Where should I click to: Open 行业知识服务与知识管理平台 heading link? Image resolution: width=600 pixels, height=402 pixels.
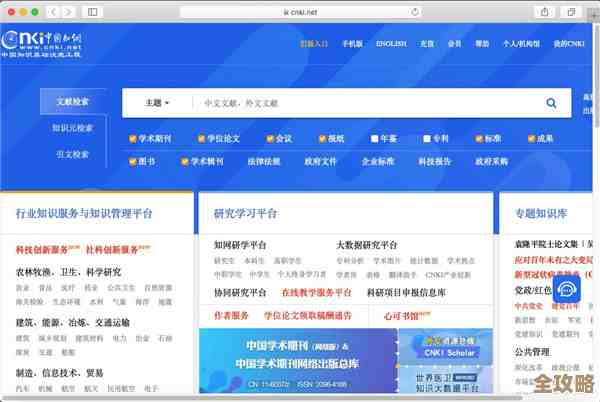click(84, 213)
